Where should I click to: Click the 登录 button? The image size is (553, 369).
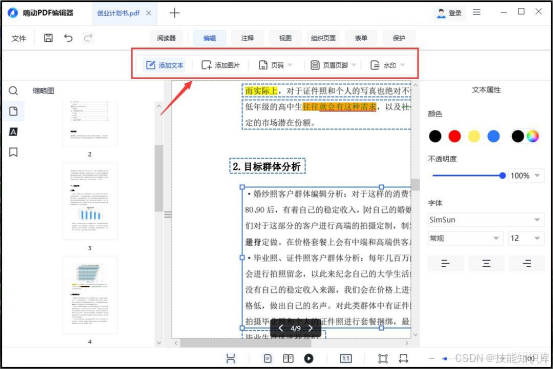pos(449,13)
